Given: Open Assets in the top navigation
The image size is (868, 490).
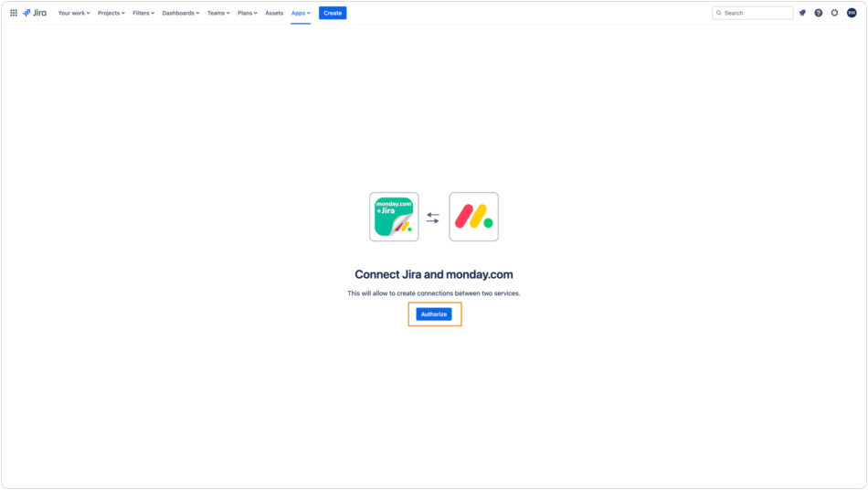Looking at the screenshot, I should click(274, 13).
